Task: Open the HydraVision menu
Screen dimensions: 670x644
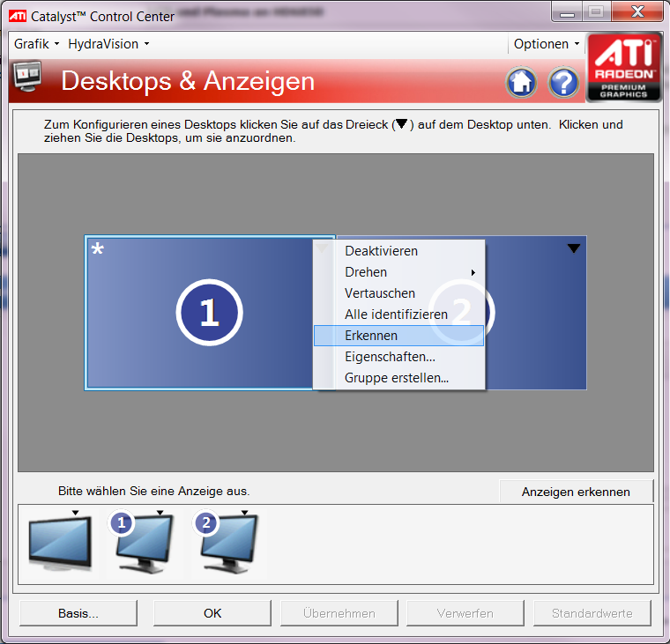Action: pos(108,44)
